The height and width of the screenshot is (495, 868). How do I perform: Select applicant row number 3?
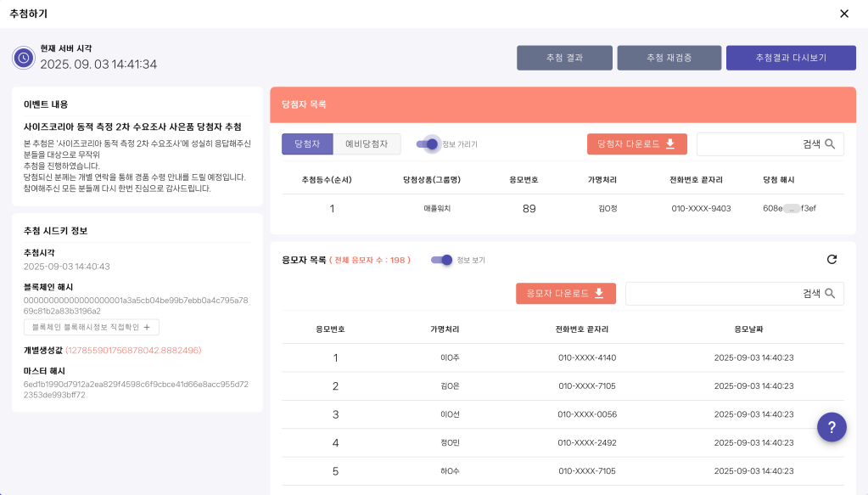[x=563, y=414]
